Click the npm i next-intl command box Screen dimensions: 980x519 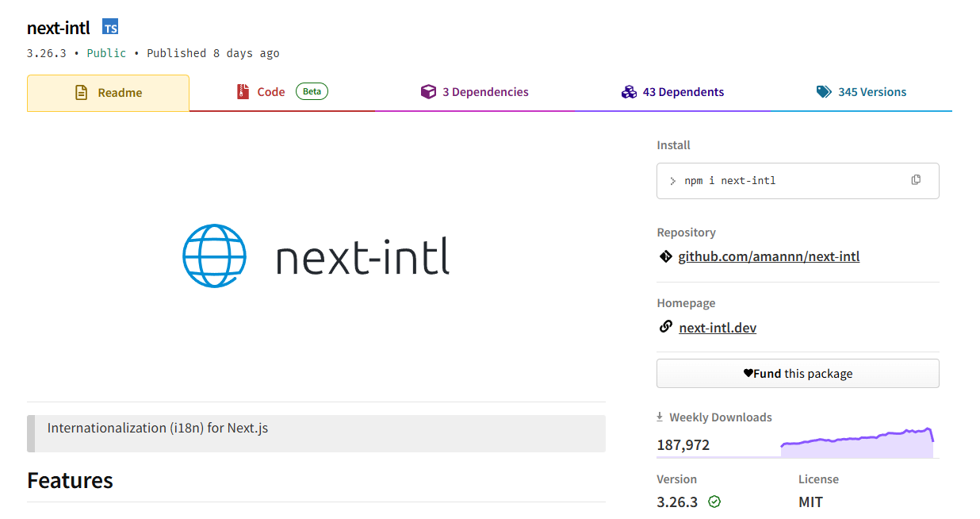[x=798, y=181]
